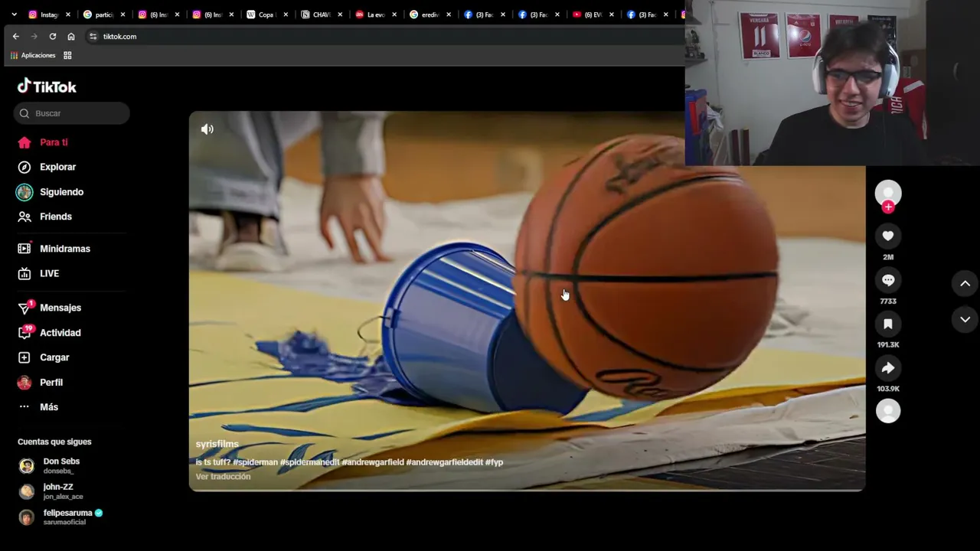This screenshot has width=980, height=551.
Task: Click the TikTok logo
Action: 47,86
